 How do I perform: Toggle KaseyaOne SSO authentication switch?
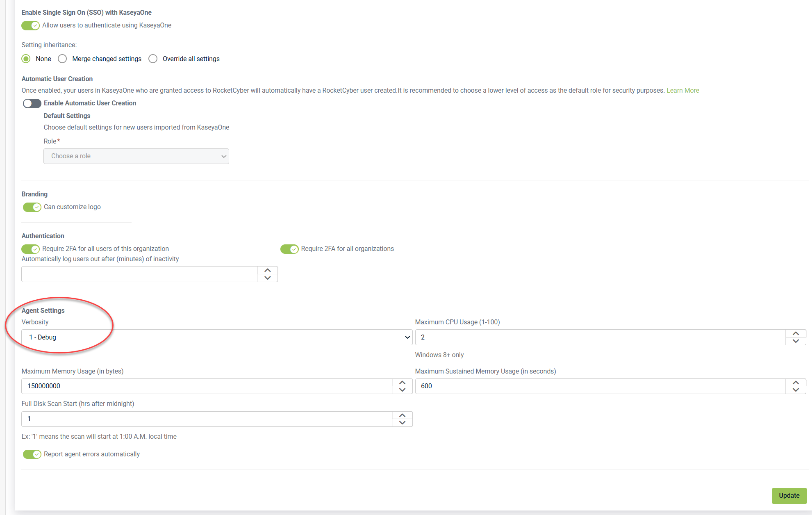click(x=31, y=25)
